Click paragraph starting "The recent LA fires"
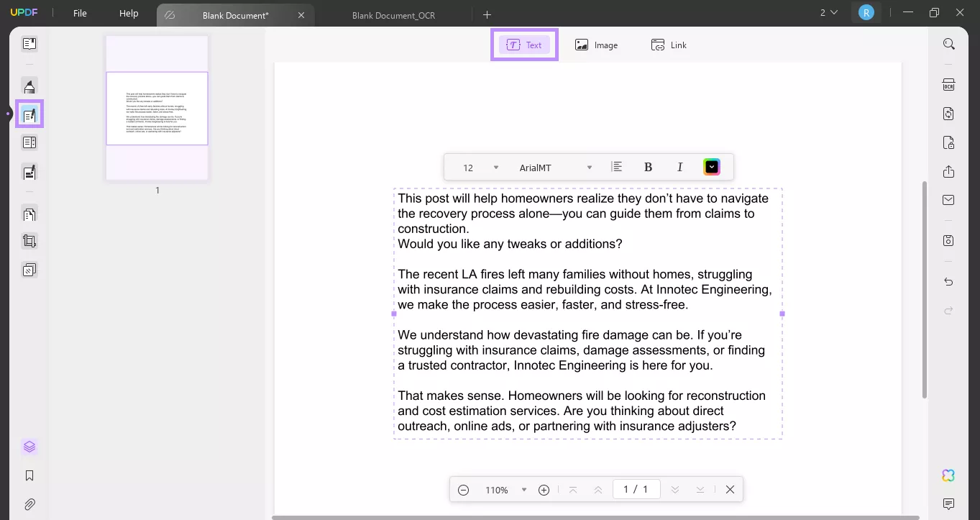 pyautogui.click(x=585, y=289)
